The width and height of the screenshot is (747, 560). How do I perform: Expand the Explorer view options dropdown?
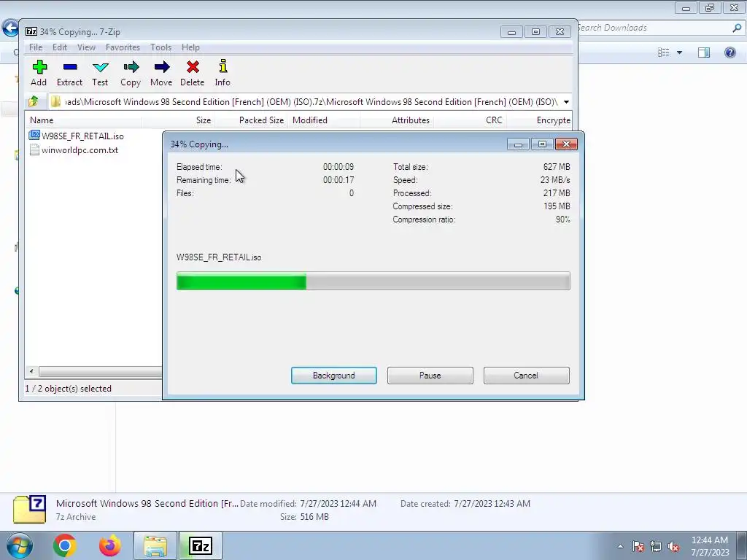click(679, 52)
